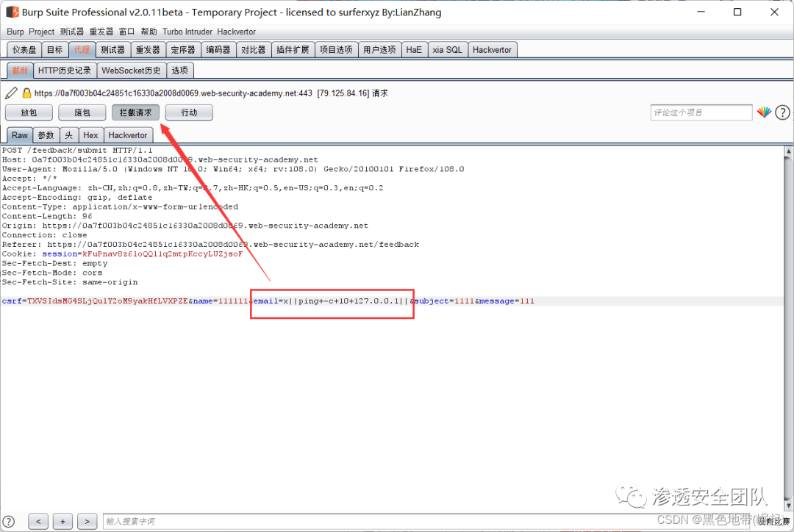The image size is (794, 532).
Task: Select the WebSocket历史 sub-tab
Action: (x=131, y=71)
